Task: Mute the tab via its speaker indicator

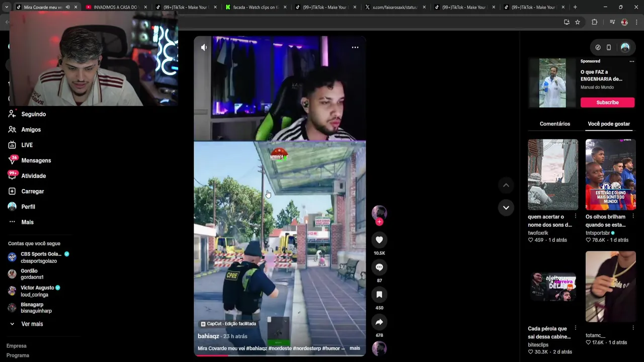Action: (67, 7)
